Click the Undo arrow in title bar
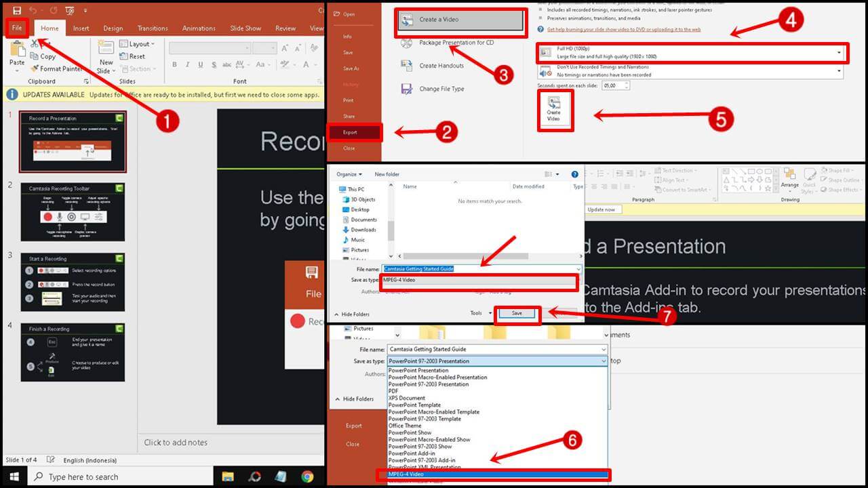Viewport: 868px width, 488px height. pos(33,10)
